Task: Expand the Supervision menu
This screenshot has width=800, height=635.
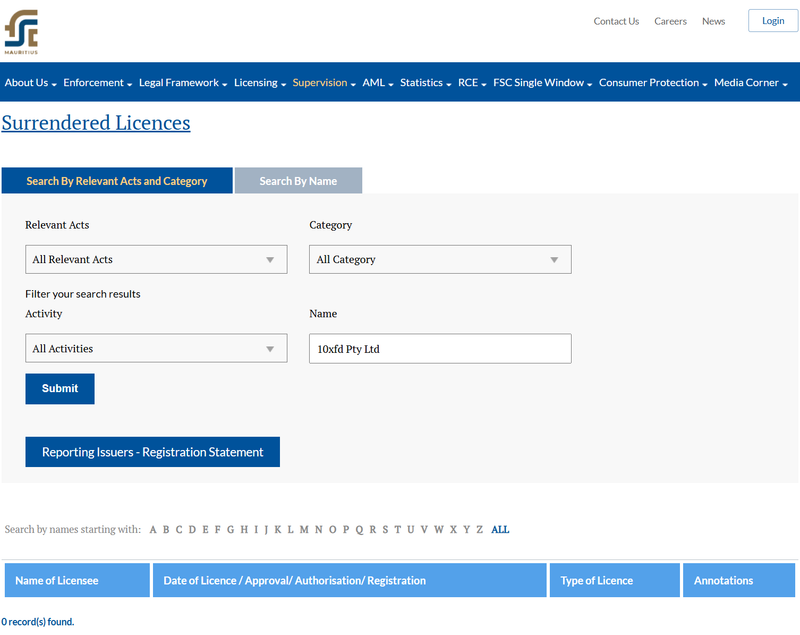Action: (x=324, y=83)
